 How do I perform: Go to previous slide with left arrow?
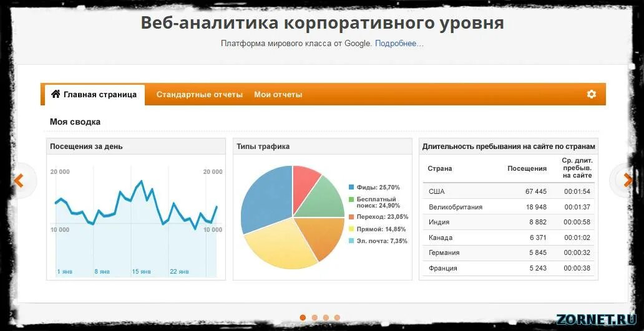tap(19, 181)
